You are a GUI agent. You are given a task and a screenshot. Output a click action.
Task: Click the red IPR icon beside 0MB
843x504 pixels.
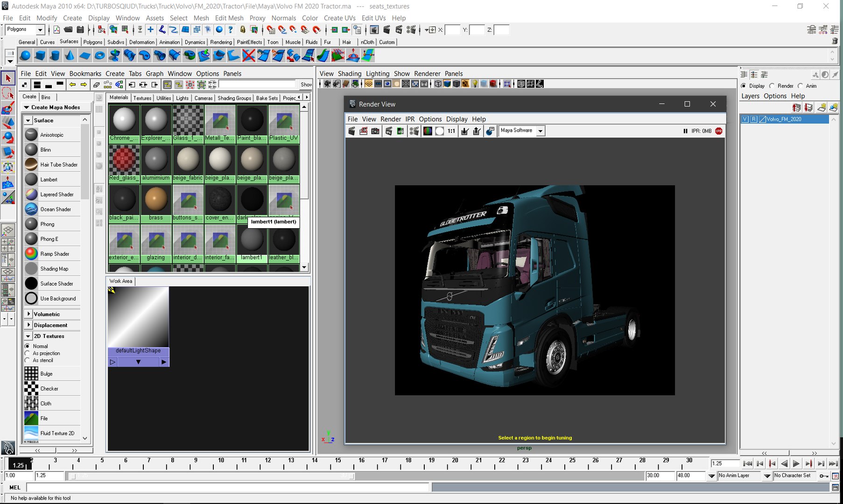point(719,131)
